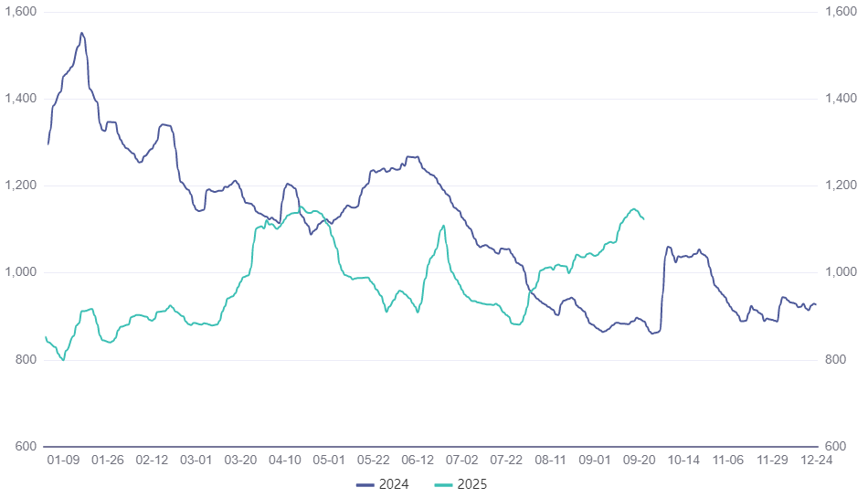Select the 01-09 date label on x-axis
Image resolution: width=868 pixels, height=498 pixels.
point(63,461)
